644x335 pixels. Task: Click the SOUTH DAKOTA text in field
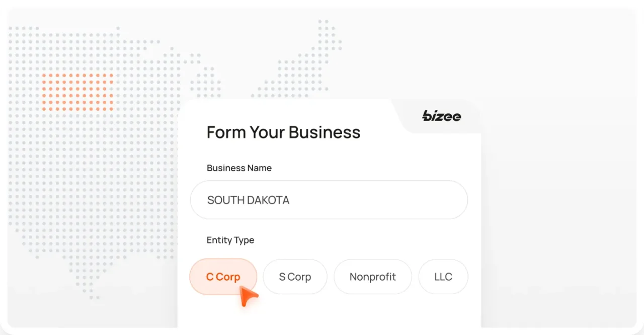[x=248, y=200]
